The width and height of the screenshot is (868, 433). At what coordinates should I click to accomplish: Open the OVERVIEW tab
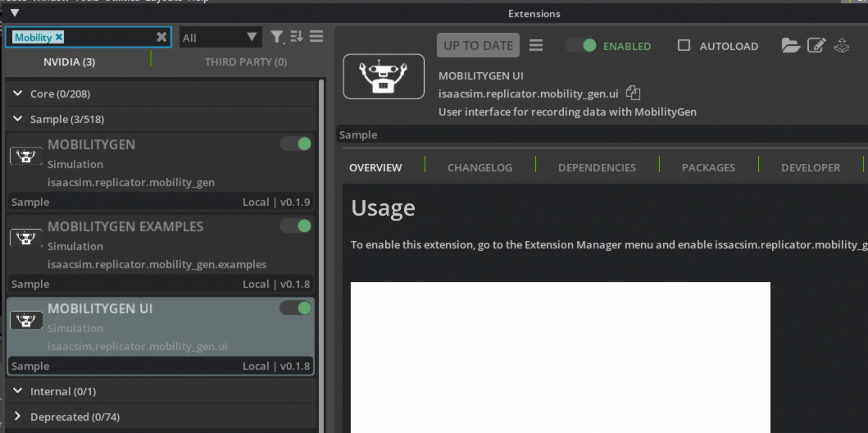point(375,168)
